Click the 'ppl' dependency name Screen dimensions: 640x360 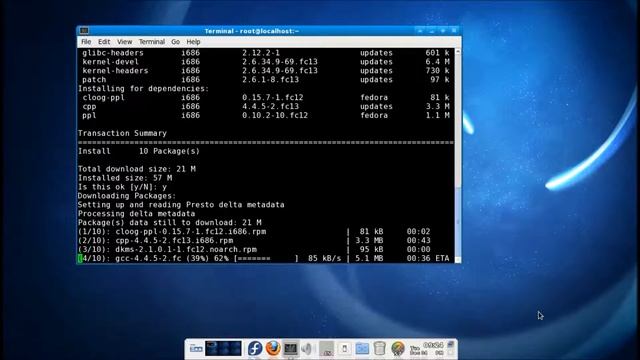pos(89,116)
